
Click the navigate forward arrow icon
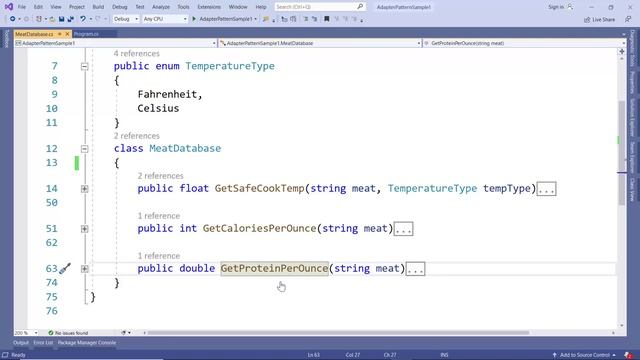point(27,19)
